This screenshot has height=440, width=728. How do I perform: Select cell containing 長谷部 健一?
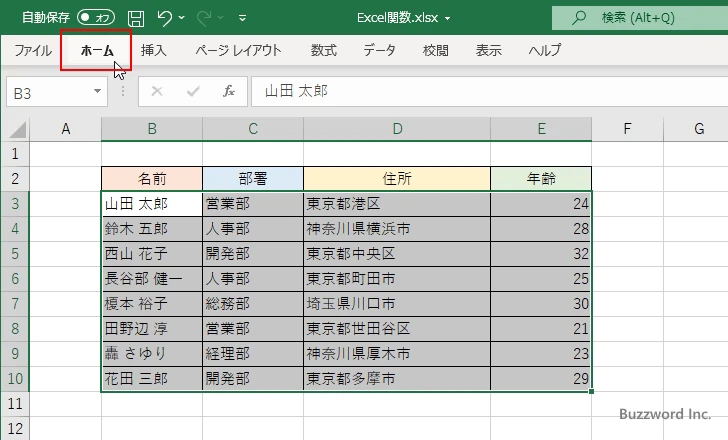[152, 279]
